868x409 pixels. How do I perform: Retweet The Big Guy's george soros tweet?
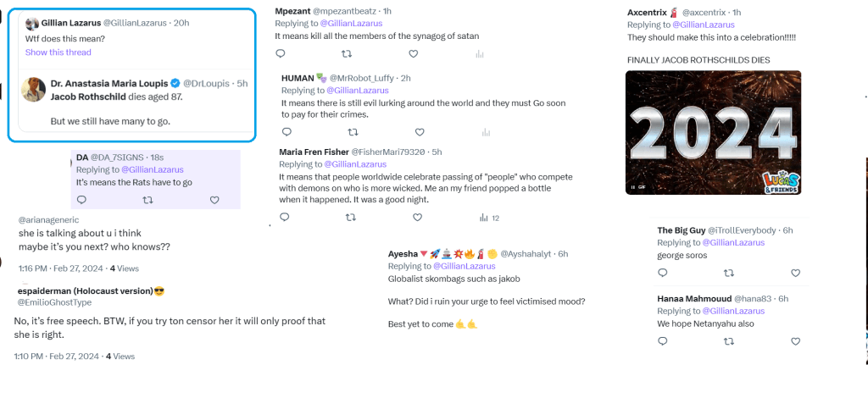click(x=729, y=273)
